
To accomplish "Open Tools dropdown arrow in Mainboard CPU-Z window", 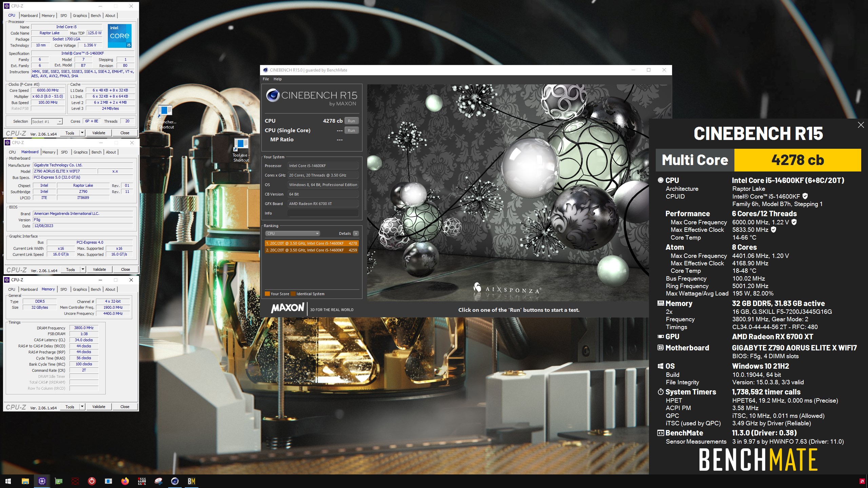I will (83, 269).
